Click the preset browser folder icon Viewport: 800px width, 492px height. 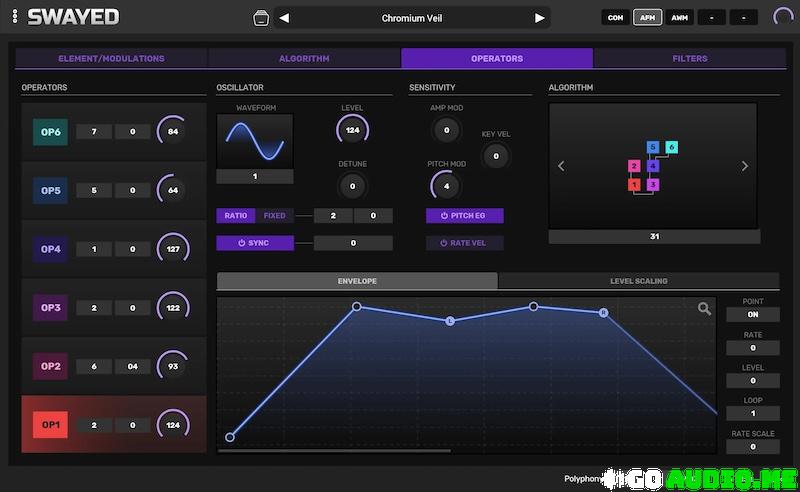[261, 18]
